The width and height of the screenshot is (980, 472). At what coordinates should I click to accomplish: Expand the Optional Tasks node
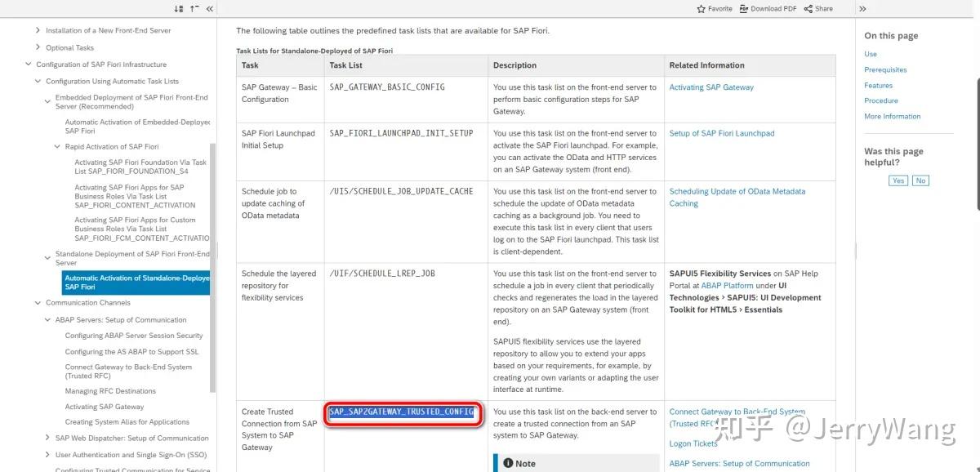(38, 47)
